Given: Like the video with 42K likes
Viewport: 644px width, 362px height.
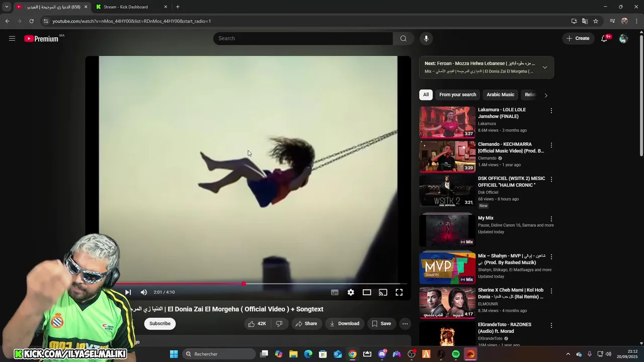Looking at the screenshot, I should (x=257, y=324).
